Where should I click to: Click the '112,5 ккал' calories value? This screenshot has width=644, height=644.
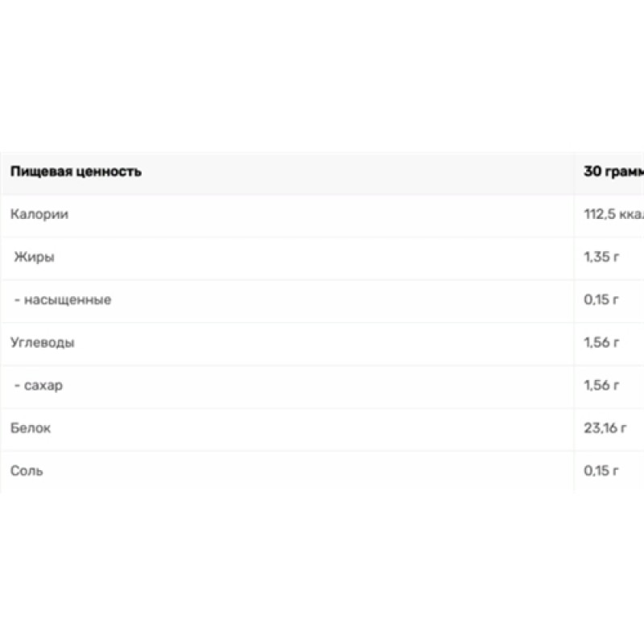click(613, 215)
